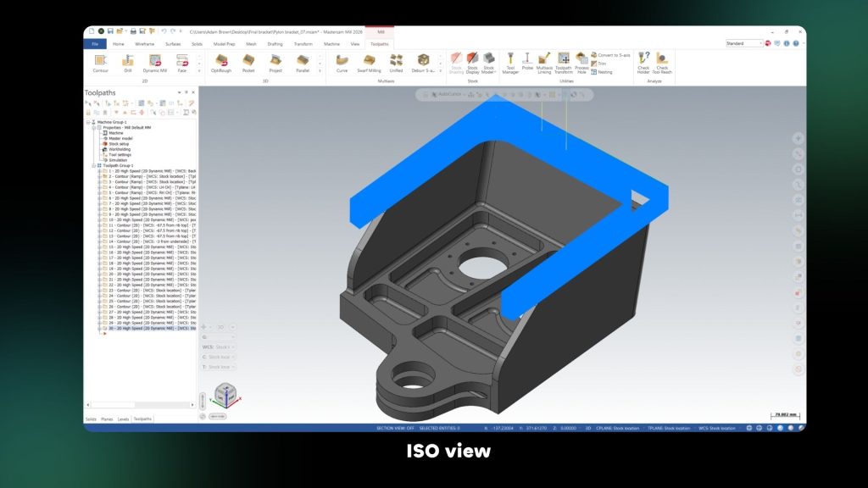Select the Probe utility
Image resolution: width=868 pixels, height=488 pixels.
click(x=527, y=63)
